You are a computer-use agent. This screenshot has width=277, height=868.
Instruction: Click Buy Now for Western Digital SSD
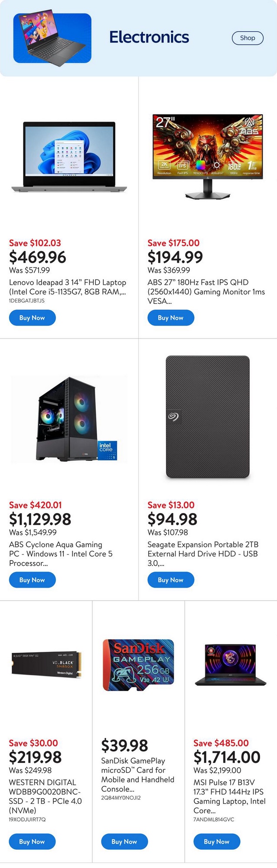32,842
